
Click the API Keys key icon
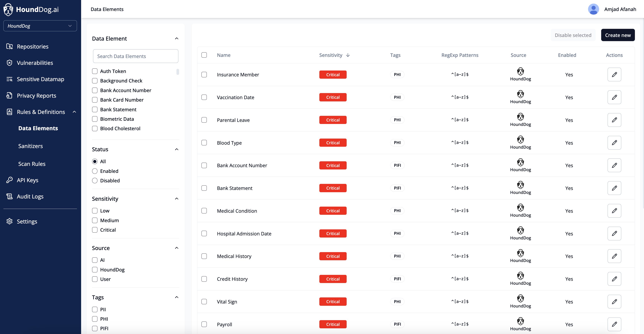[x=9, y=180]
